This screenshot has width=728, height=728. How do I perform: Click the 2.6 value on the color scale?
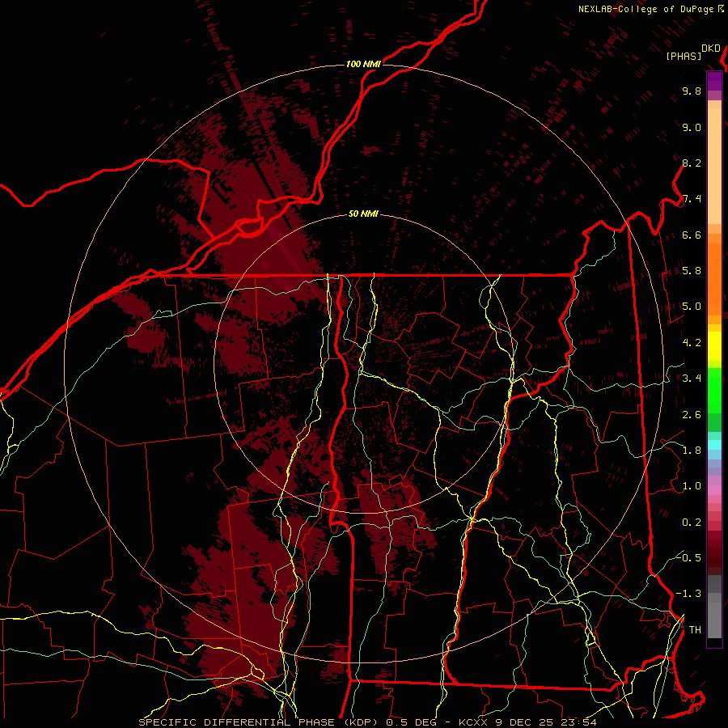(x=692, y=415)
